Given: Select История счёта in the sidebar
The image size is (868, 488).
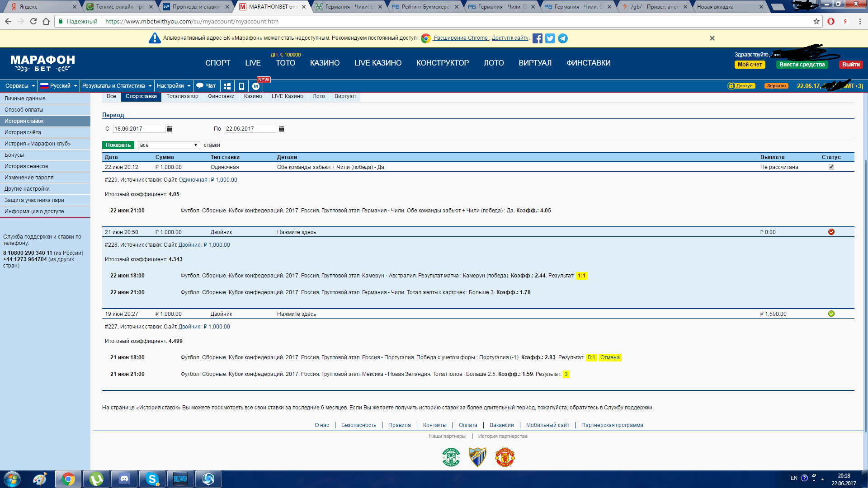Looking at the screenshot, I should (23, 132).
